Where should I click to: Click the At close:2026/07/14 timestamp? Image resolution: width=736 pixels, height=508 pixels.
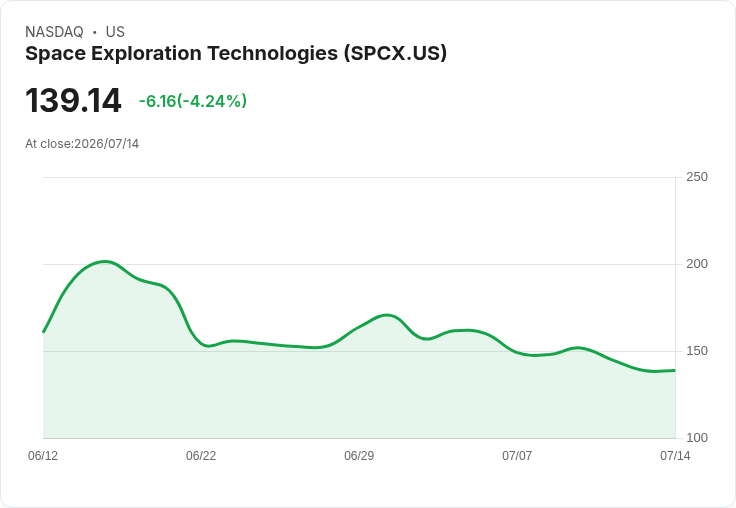coord(82,144)
